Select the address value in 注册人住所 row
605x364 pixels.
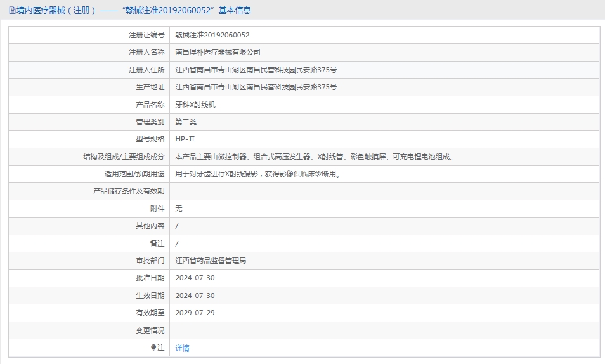(256, 70)
